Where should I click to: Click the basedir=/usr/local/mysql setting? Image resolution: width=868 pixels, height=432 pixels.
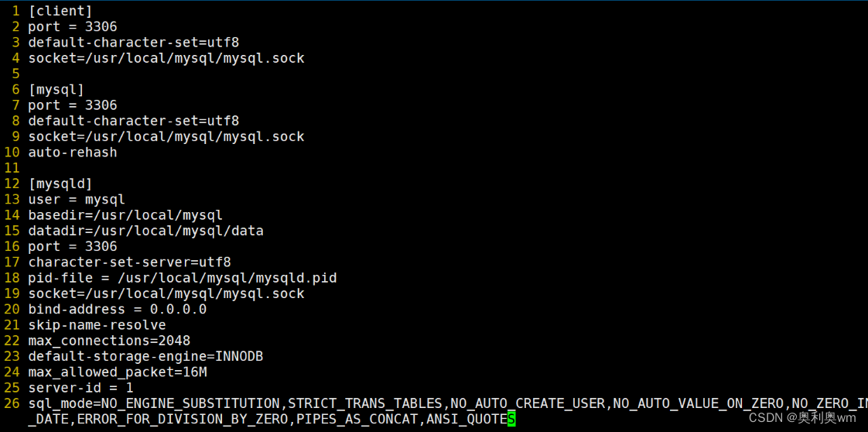tap(125, 215)
